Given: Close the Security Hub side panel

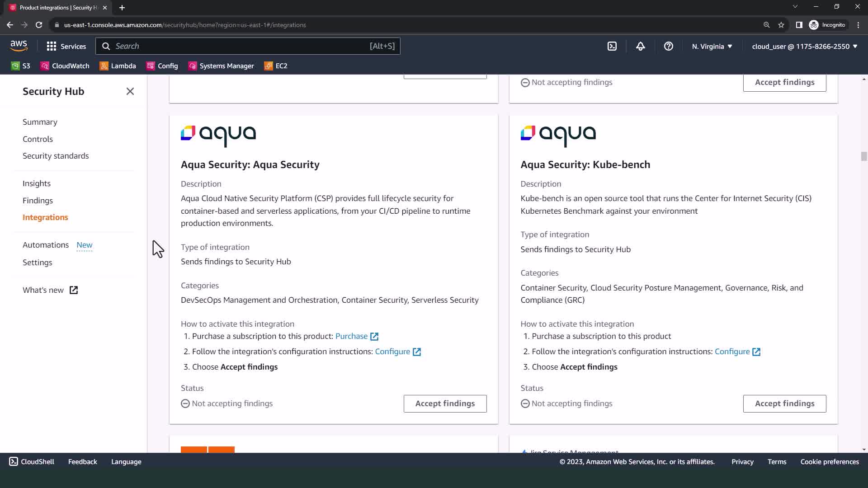Looking at the screenshot, I should [x=130, y=91].
